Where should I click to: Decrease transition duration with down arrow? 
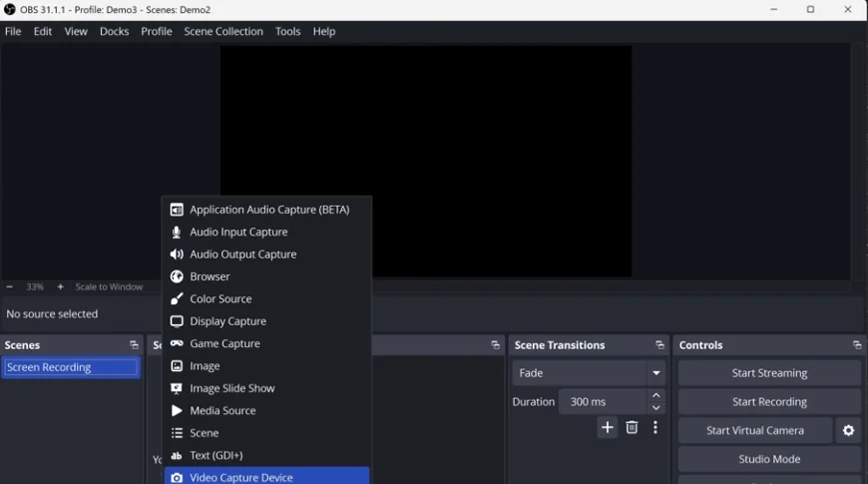point(655,408)
